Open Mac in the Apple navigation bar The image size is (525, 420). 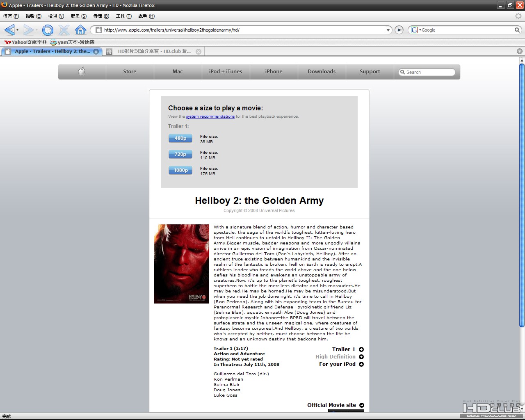tap(178, 72)
